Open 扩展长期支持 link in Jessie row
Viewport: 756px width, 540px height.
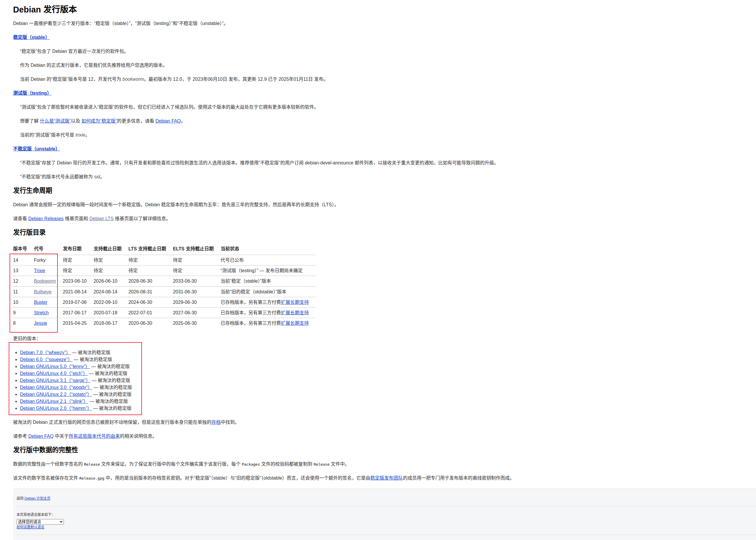click(295, 323)
